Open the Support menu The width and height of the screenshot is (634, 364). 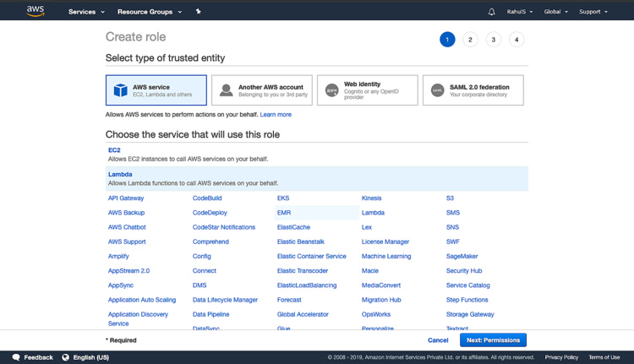coord(593,12)
